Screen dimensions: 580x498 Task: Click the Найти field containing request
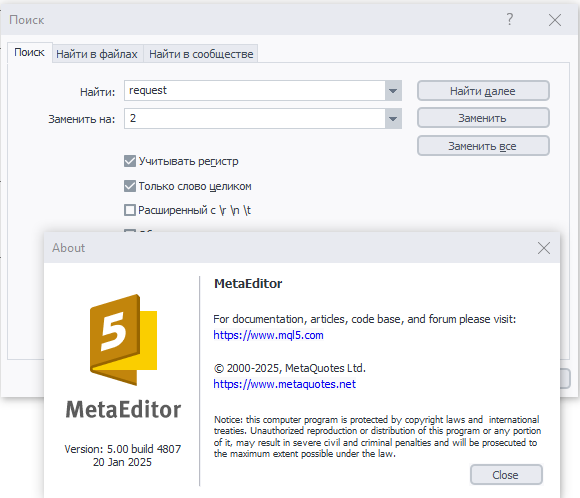(x=255, y=91)
